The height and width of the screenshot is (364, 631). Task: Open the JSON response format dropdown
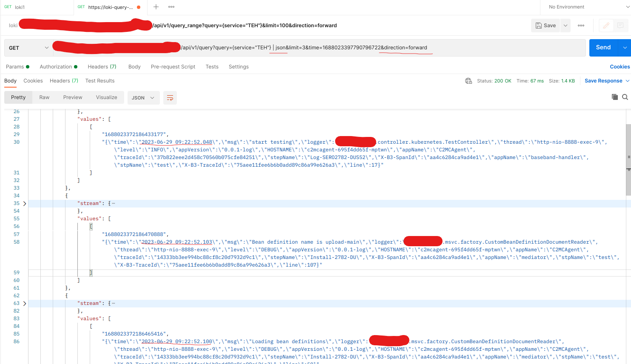[x=143, y=97]
